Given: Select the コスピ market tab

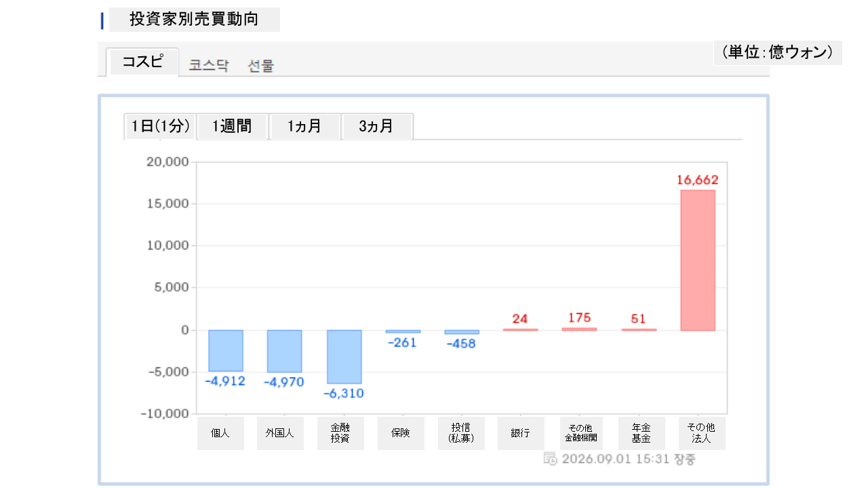Looking at the screenshot, I should tap(142, 62).
